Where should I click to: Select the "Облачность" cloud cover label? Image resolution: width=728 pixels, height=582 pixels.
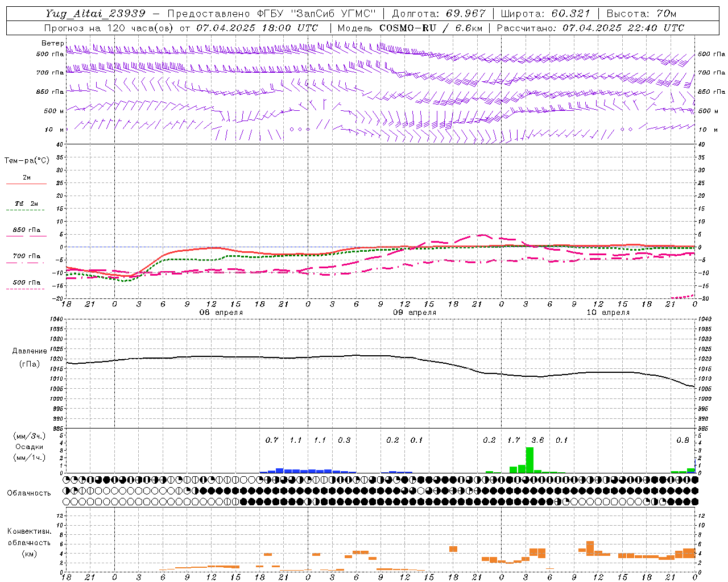29,493
